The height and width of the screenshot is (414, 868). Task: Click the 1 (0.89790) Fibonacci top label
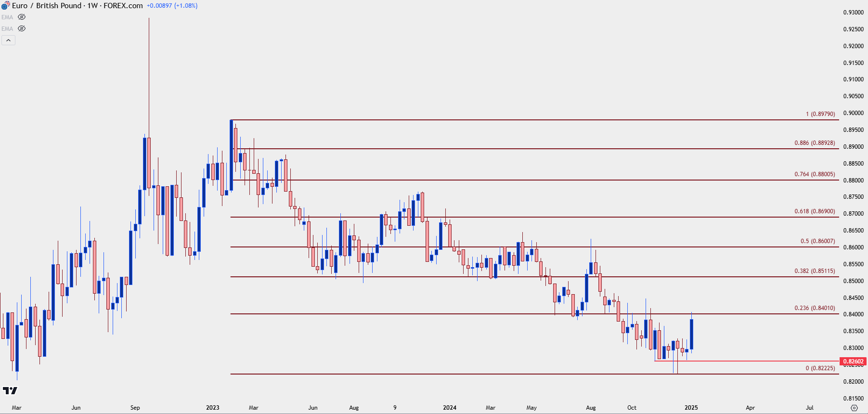point(820,114)
